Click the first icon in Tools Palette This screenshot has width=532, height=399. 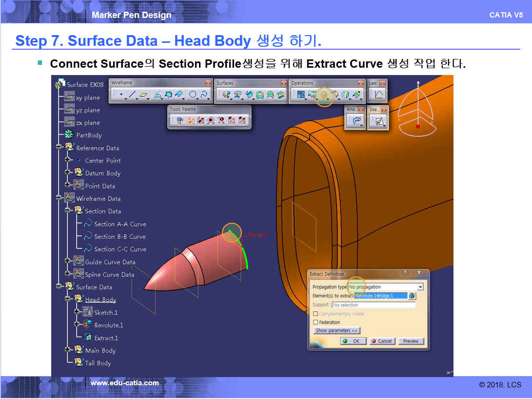[x=179, y=120]
